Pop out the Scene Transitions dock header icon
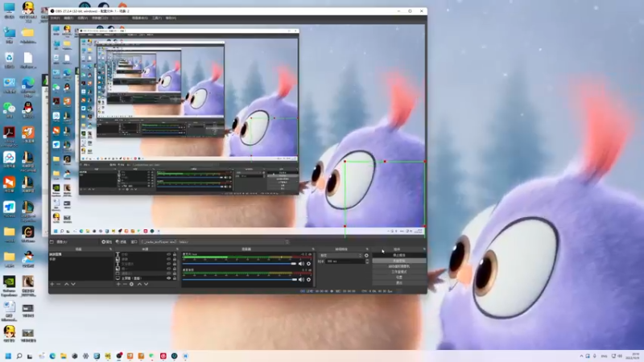The width and height of the screenshot is (644, 362). 367,249
